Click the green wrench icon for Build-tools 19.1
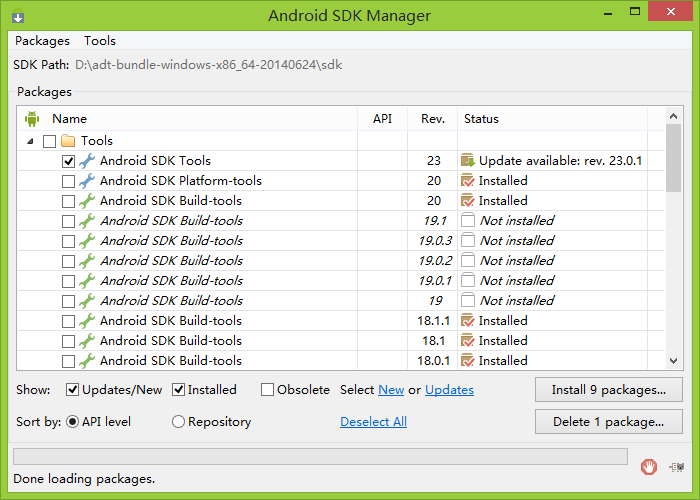 pyautogui.click(x=87, y=221)
